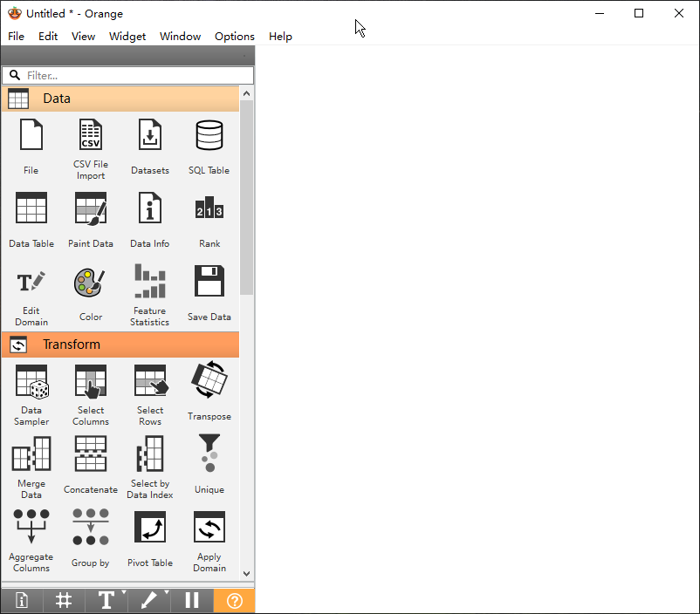700x614 pixels.
Task: Click the widget Filter search field
Action: point(128,75)
